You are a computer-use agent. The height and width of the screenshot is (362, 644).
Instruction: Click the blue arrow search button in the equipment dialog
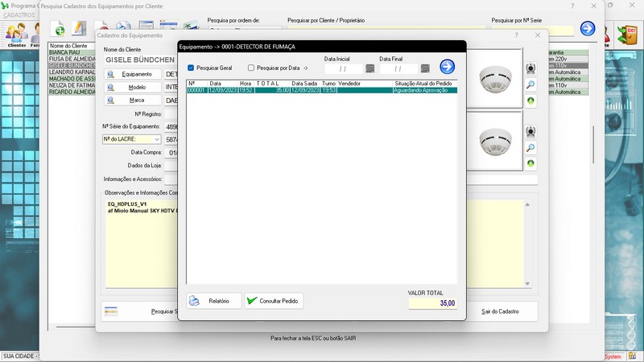447,67
